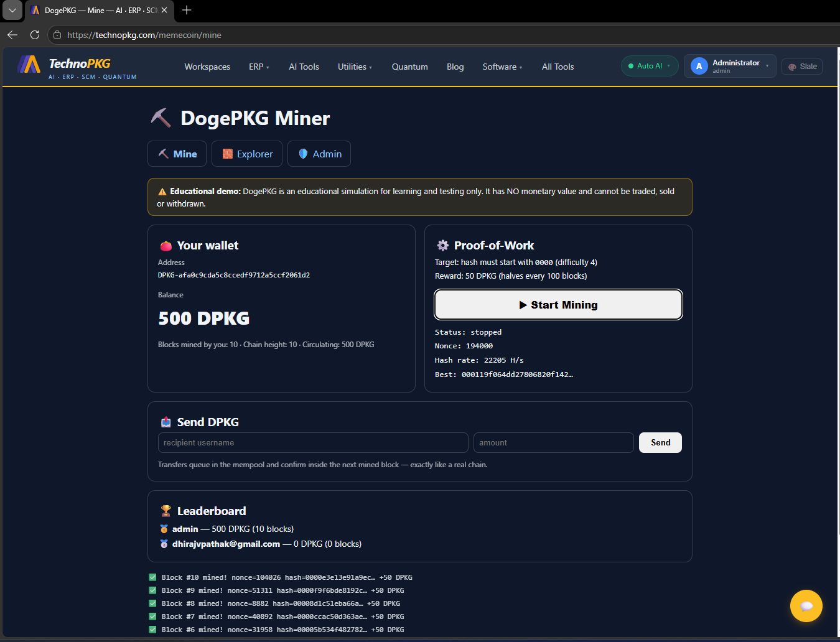Open a new browser tab with the plus
Viewport: 840px width, 642px height.
[187, 10]
